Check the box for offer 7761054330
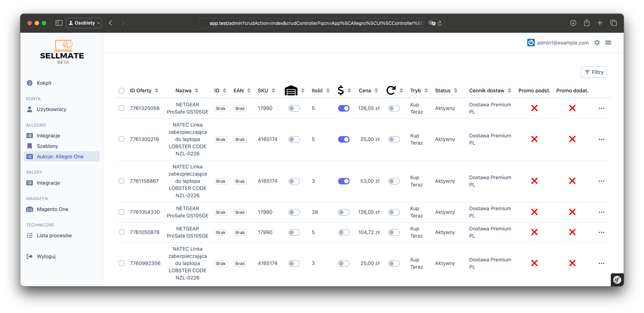644x313 pixels. (x=121, y=212)
